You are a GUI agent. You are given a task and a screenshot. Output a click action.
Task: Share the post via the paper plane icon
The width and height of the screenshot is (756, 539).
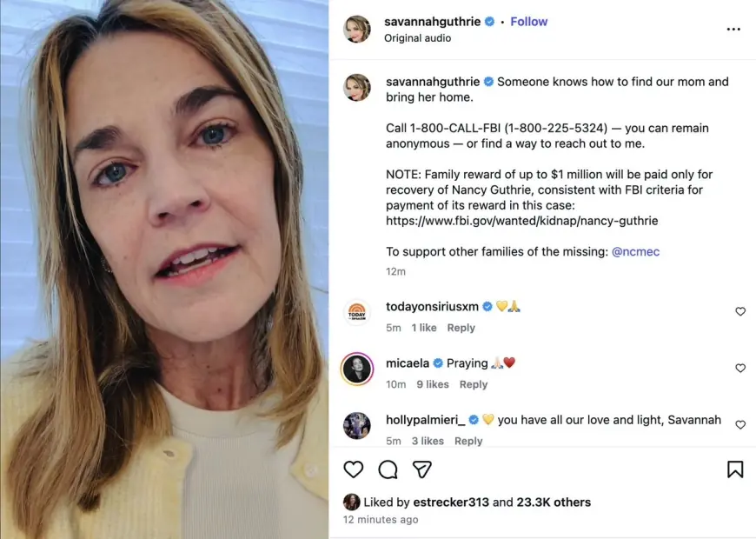(422, 469)
